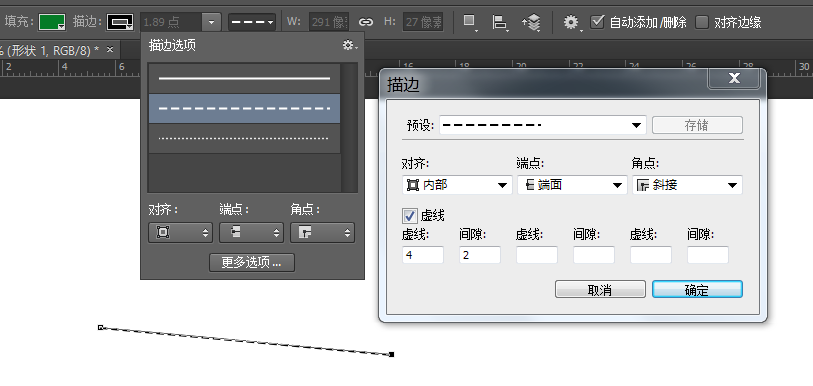813x386 pixels.
Task: Select the dashed line stroke preset
Action: (x=244, y=108)
